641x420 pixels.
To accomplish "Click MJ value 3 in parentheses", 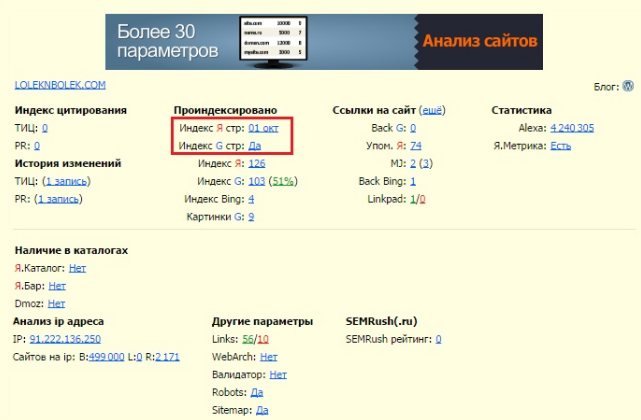I will tap(426, 164).
